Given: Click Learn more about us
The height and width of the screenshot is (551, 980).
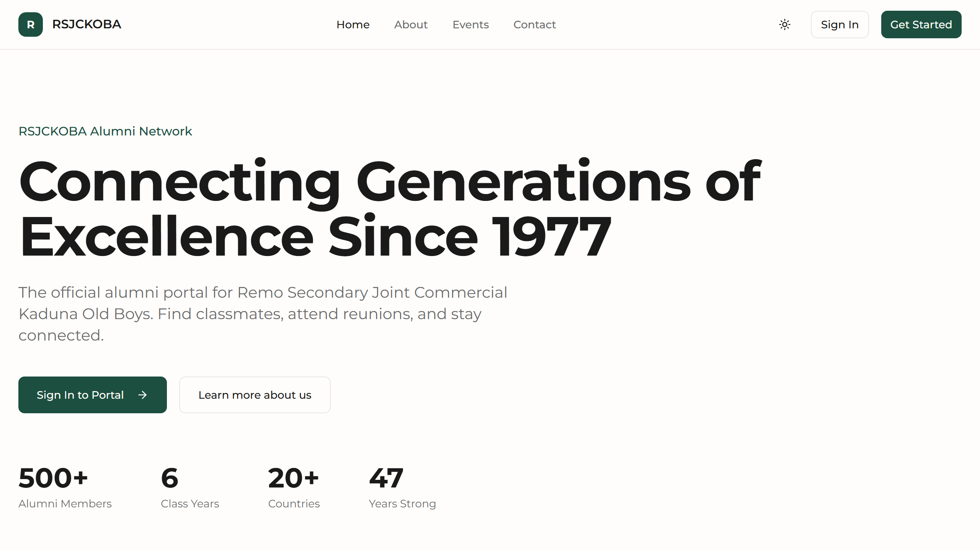Looking at the screenshot, I should tap(255, 395).
